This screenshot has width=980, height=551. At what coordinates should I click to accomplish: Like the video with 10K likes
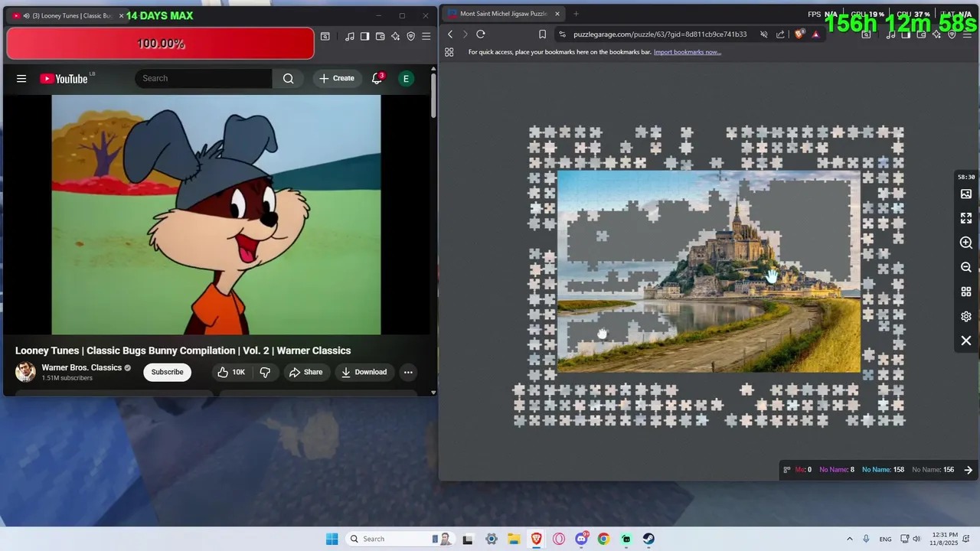click(x=231, y=372)
